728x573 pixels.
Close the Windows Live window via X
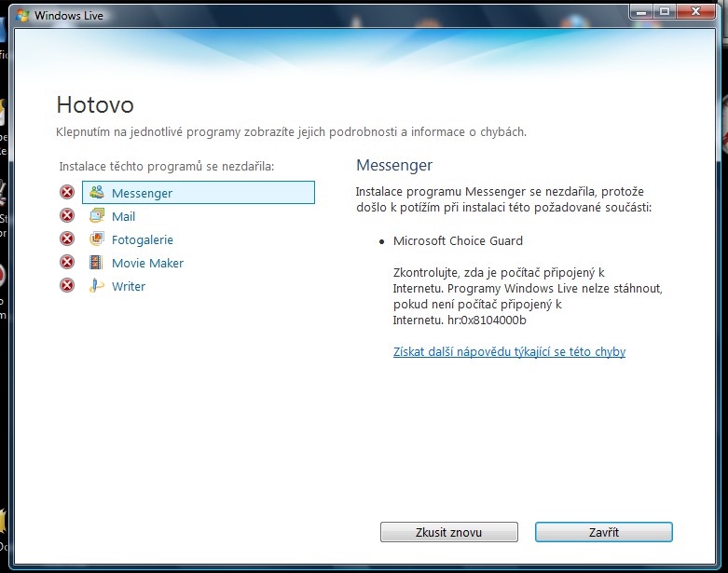[695, 11]
